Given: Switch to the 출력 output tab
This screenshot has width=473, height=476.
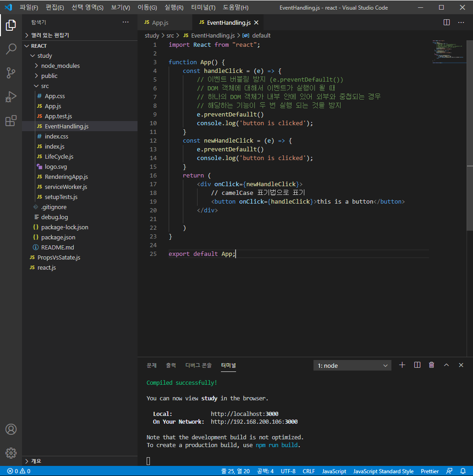Looking at the screenshot, I should pyautogui.click(x=171, y=365).
